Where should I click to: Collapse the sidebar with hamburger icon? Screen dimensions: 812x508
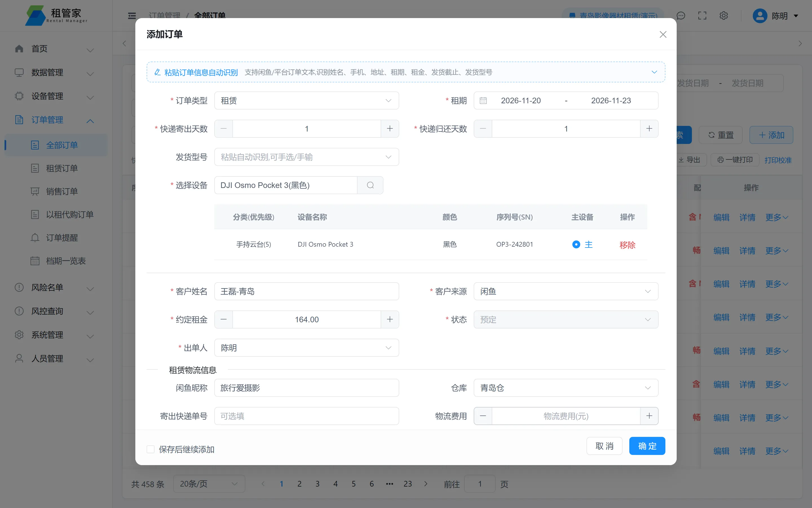[132, 16]
